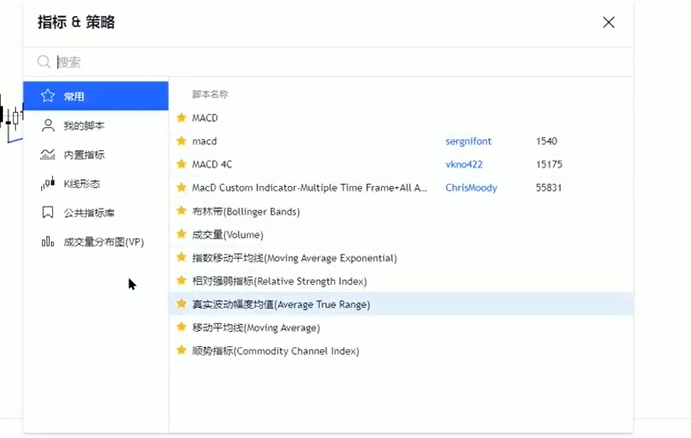
Task: Toggle star for Moving Average Exponential
Action: click(181, 257)
